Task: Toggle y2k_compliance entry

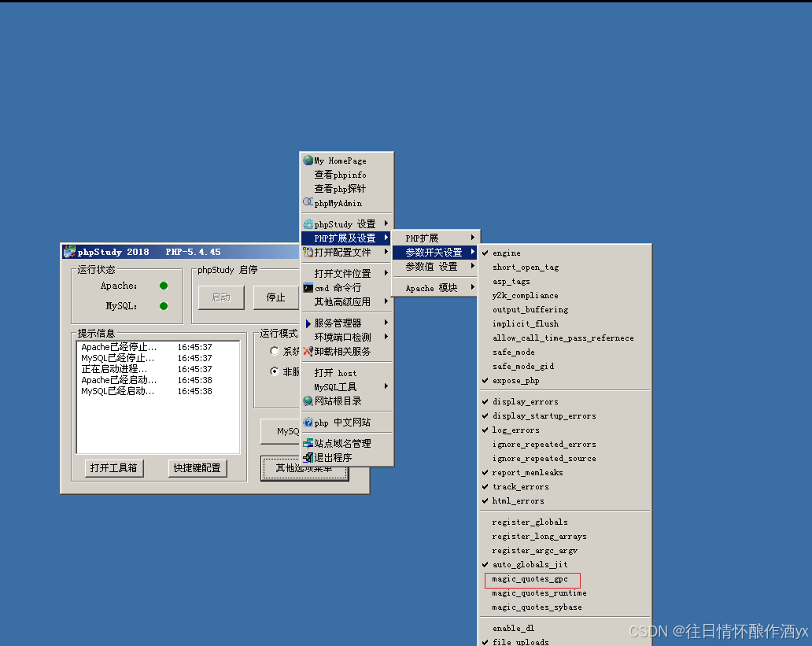Action: pyautogui.click(x=564, y=295)
